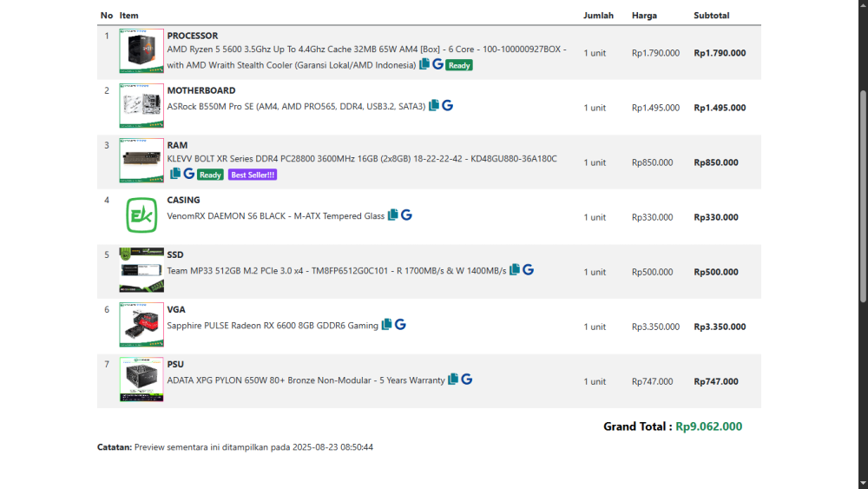
Task: Click the Subtotal column header
Action: pyautogui.click(x=712, y=16)
